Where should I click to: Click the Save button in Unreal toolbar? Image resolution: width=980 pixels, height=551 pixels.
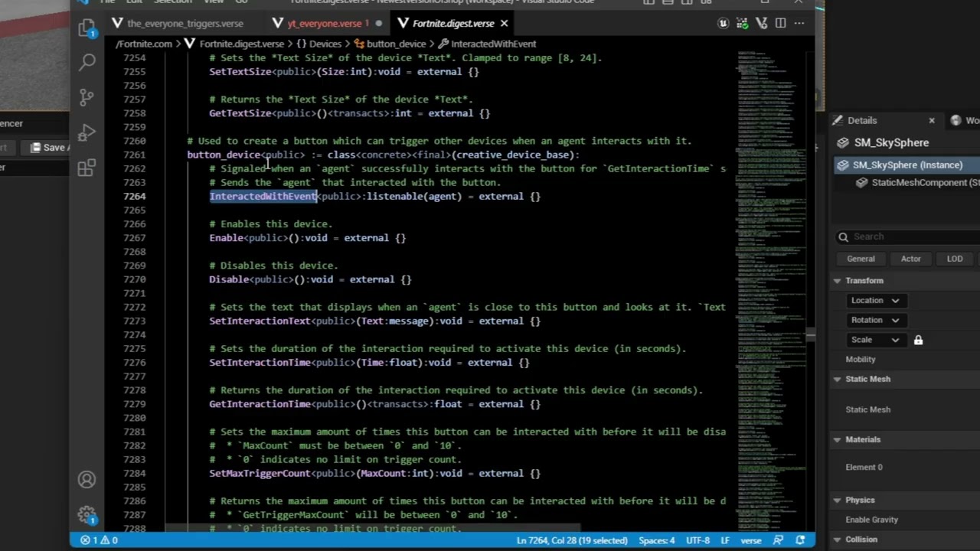point(48,147)
